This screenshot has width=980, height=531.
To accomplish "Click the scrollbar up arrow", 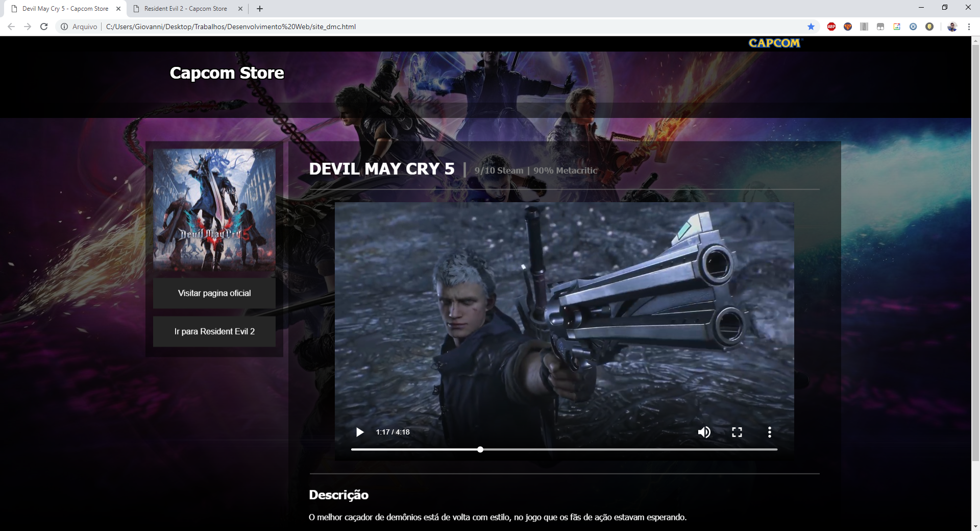I will (x=975, y=40).
